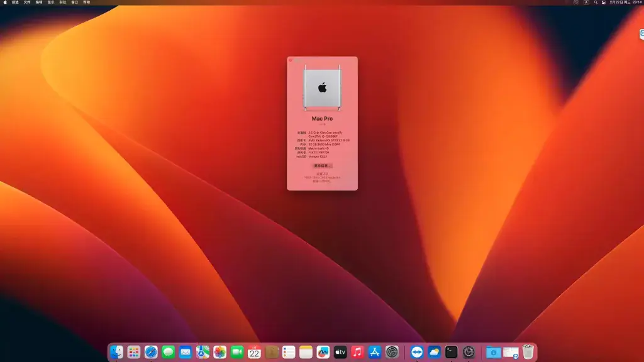Viewport: 644px width, 362px height.
Task: Click the More Info button in About window
Action: pyautogui.click(x=323, y=166)
